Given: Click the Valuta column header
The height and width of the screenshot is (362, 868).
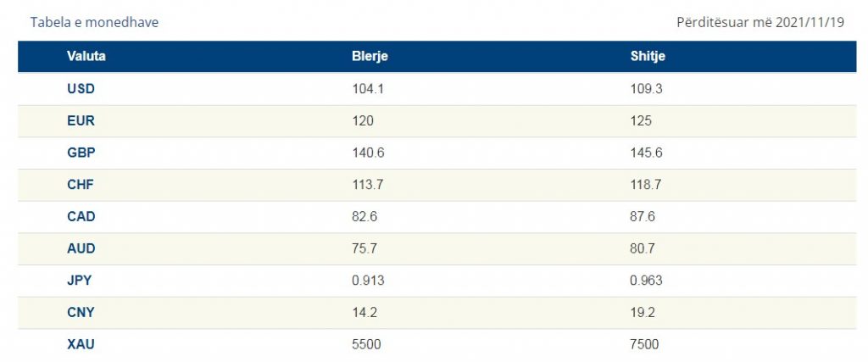Looking at the screenshot, I should 86,56.
